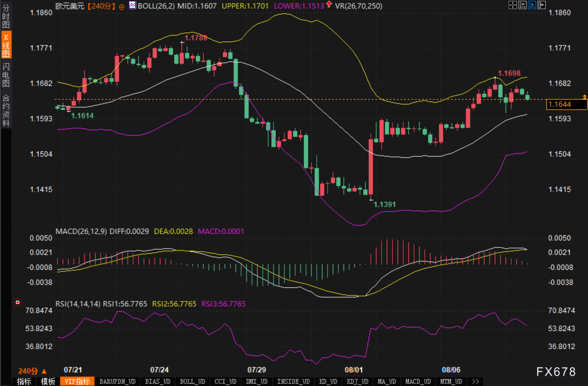The height and width of the screenshot is (386, 588).
Task: Click the second icon in top-right toolbar
Action: tap(522, 5)
